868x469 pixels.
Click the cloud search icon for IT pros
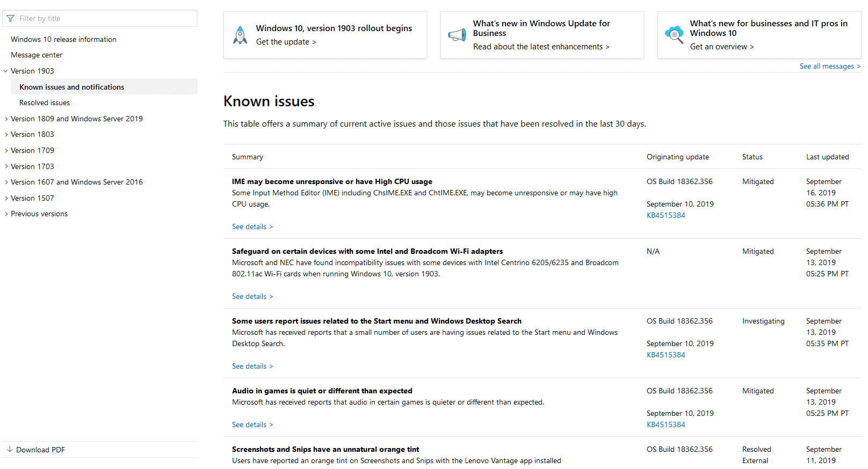674,35
